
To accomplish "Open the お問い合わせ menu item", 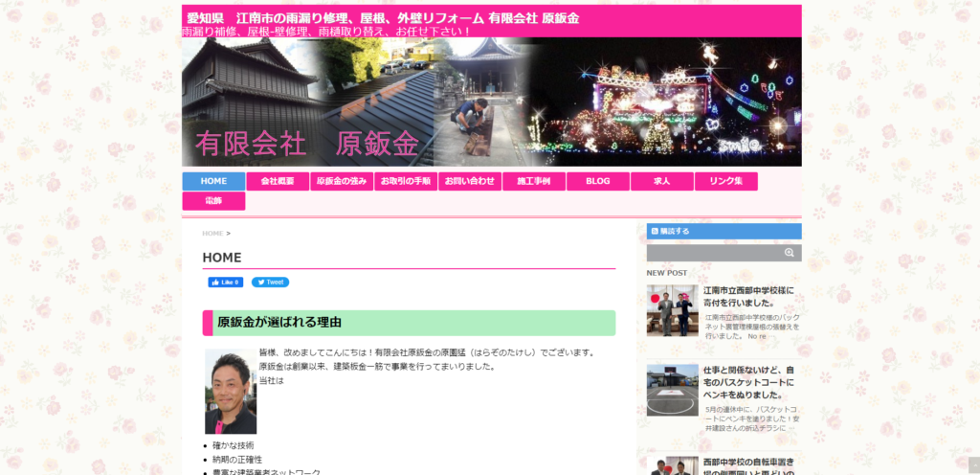I will pos(470,181).
